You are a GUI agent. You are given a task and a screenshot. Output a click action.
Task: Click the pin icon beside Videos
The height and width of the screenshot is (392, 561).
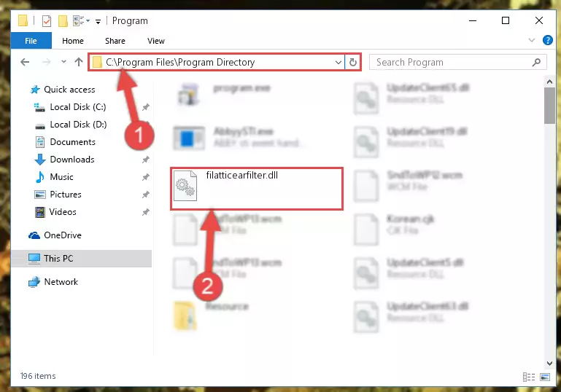(x=146, y=212)
